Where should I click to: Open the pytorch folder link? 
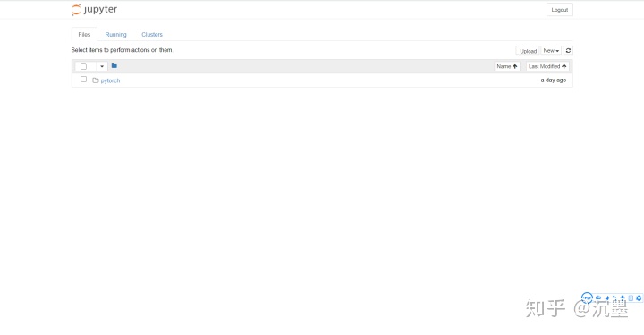click(x=111, y=80)
